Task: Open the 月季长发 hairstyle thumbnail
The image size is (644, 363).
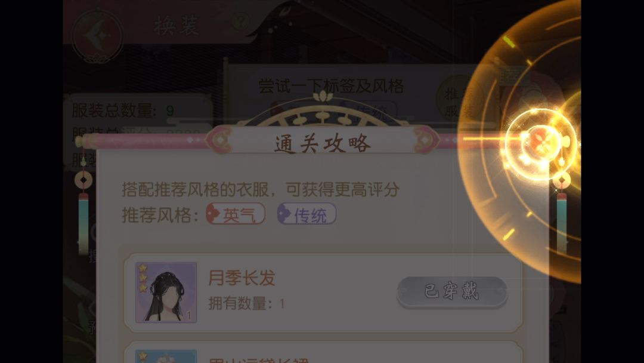Action: tap(166, 293)
